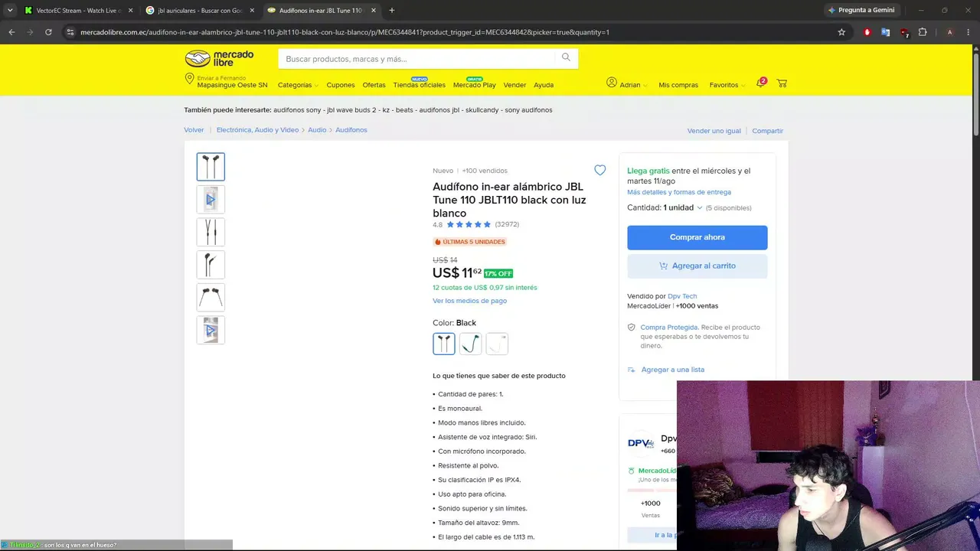Expand the Favoritos dropdown
Viewport: 980px width, 551px height.
click(727, 85)
